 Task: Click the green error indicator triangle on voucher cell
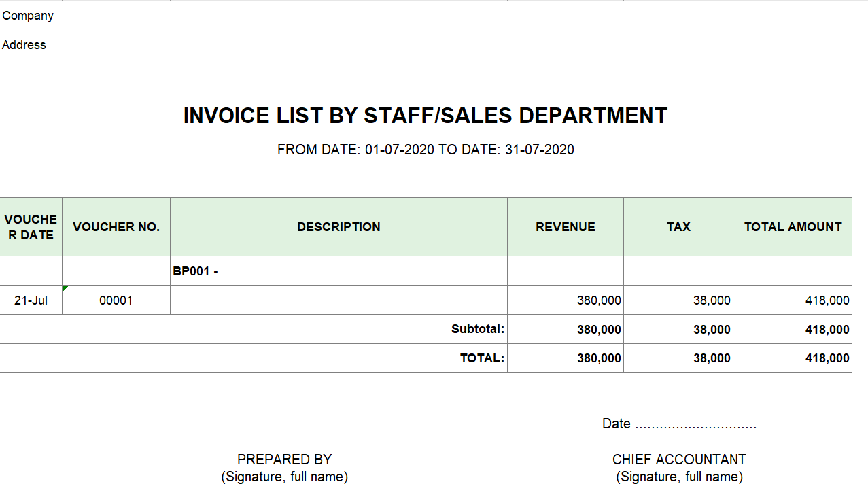[x=65, y=288]
